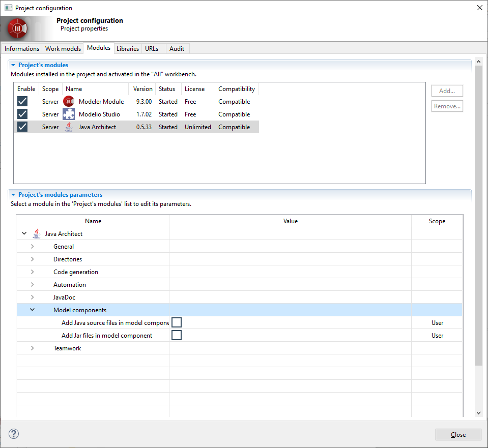Click the Modelio Studio puzzle icon
Viewport: 488px width, 448px height.
point(69,114)
